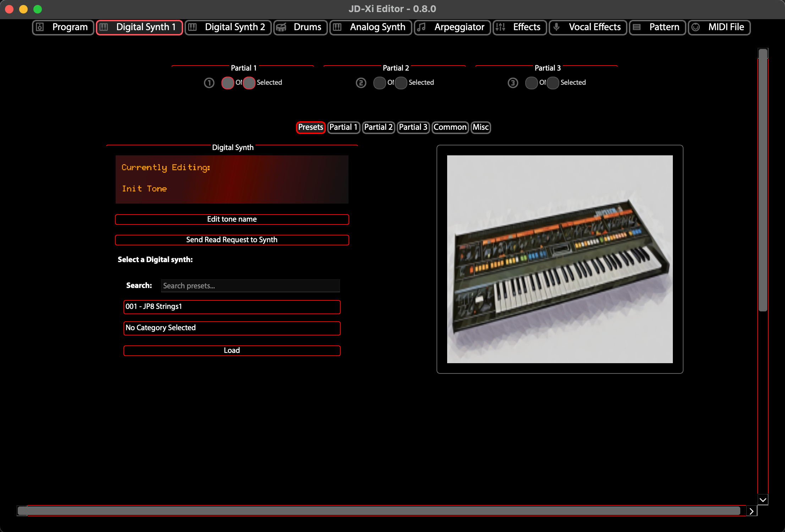Open the No Category Selected dropdown

coord(232,328)
